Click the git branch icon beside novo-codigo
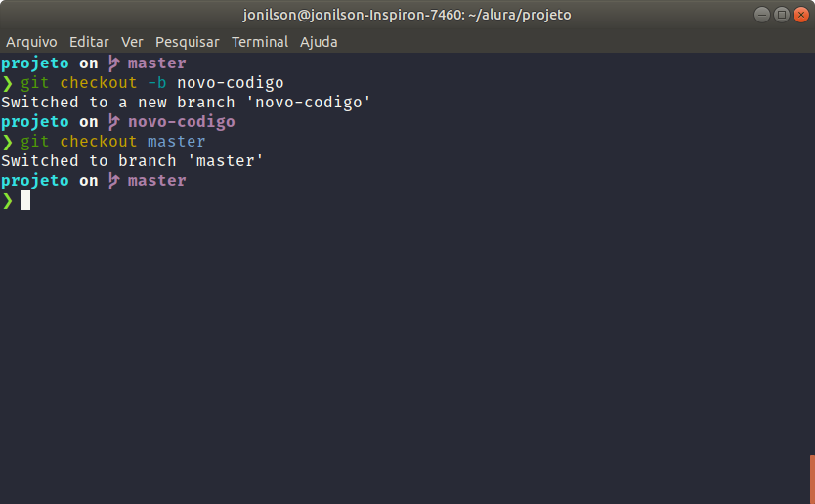815x504 pixels. click(x=113, y=122)
